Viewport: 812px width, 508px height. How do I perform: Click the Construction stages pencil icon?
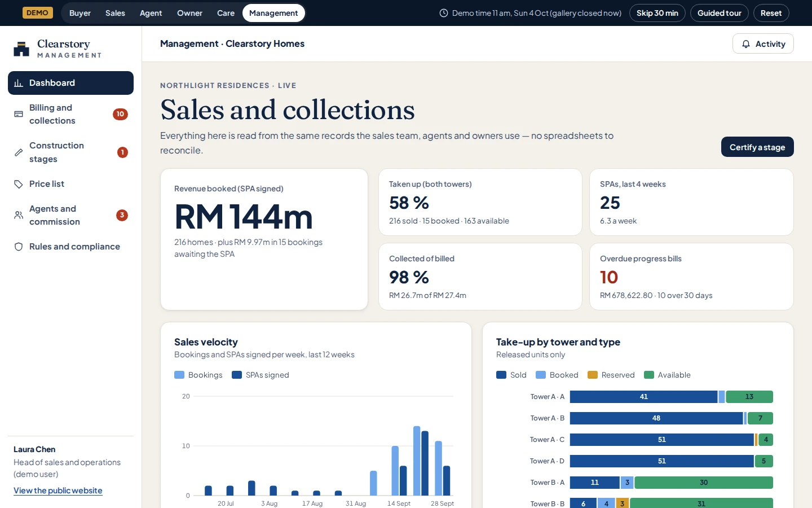[x=19, y=152]
